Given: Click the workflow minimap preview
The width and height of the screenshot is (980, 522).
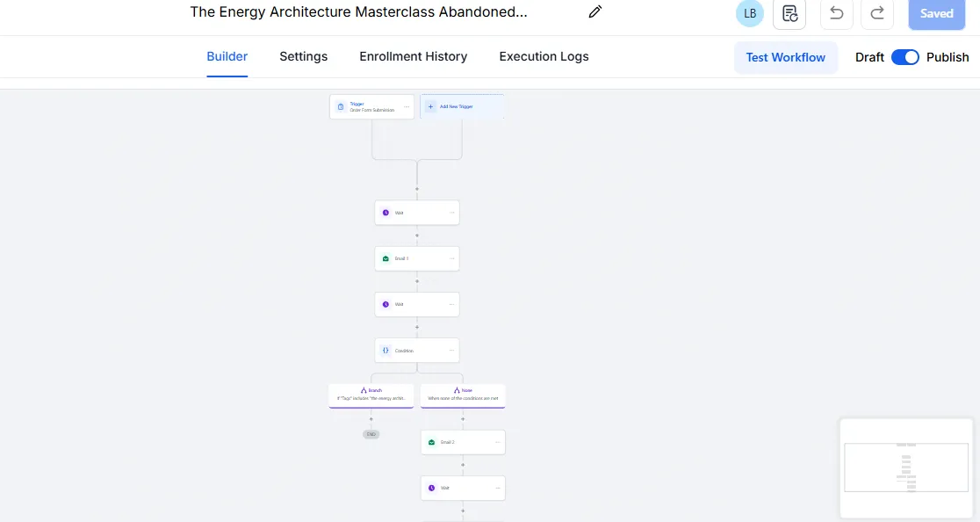Looking at the screenshot, I should pyautogui.click(x=907, y=468).
